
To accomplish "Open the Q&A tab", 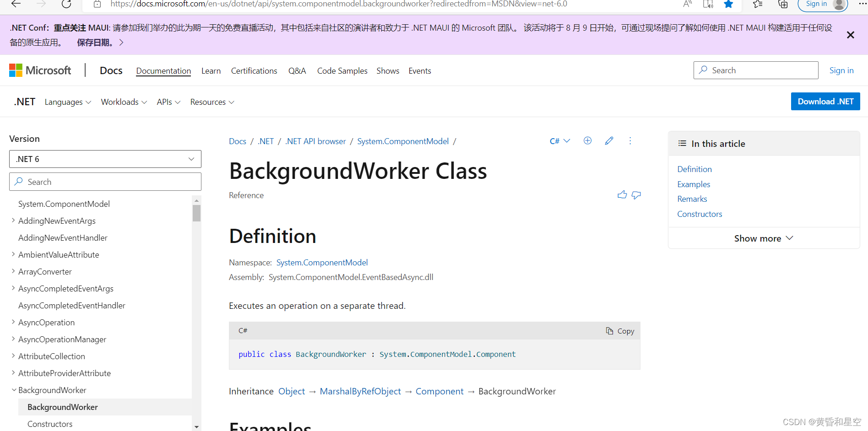I will tap(297, 71).
